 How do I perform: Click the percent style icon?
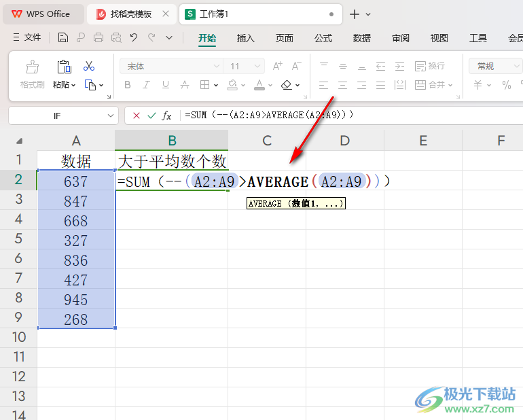coord(506,85)
